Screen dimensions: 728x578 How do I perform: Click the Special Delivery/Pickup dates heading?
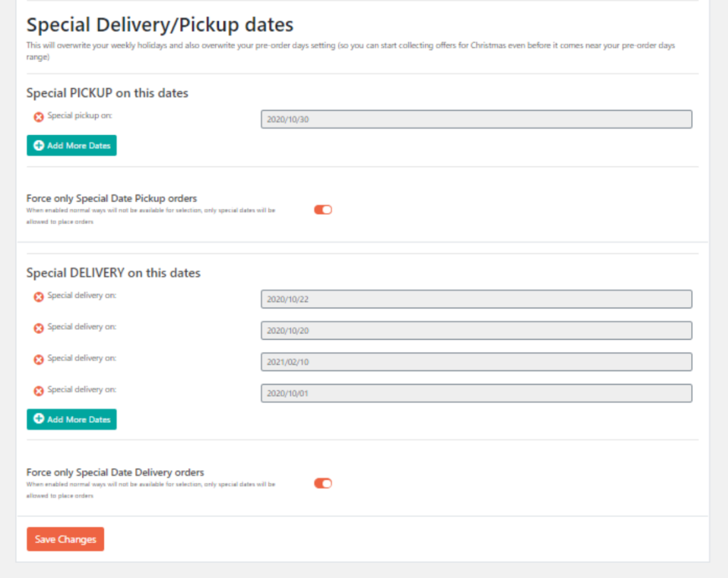(x=160, y=25)
